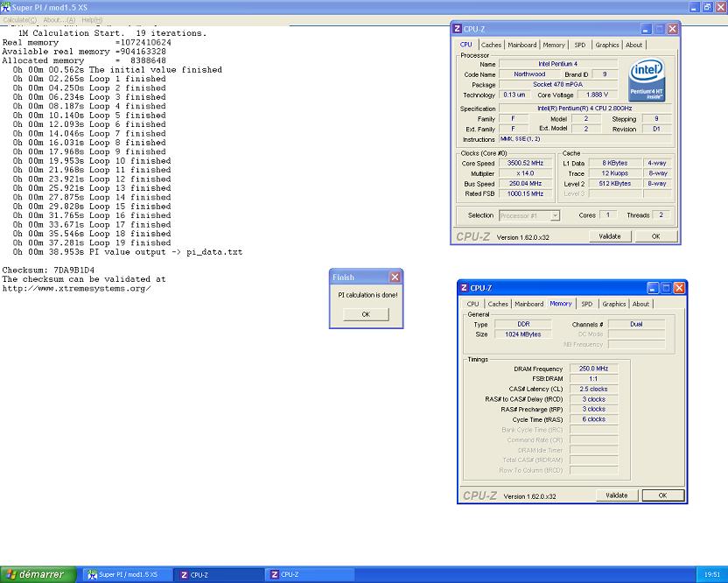Restore down the Super PI window
This screenshot has height=583, width=728.
pos(707,7)
